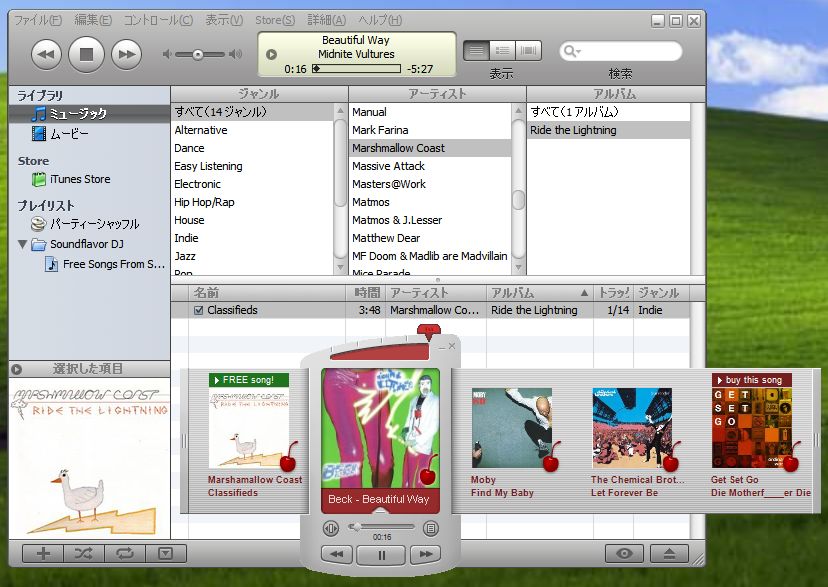Select ミュージック in the library
This screenshot has width=828, height=587.
pyautogui.click(x=89, y=113)
